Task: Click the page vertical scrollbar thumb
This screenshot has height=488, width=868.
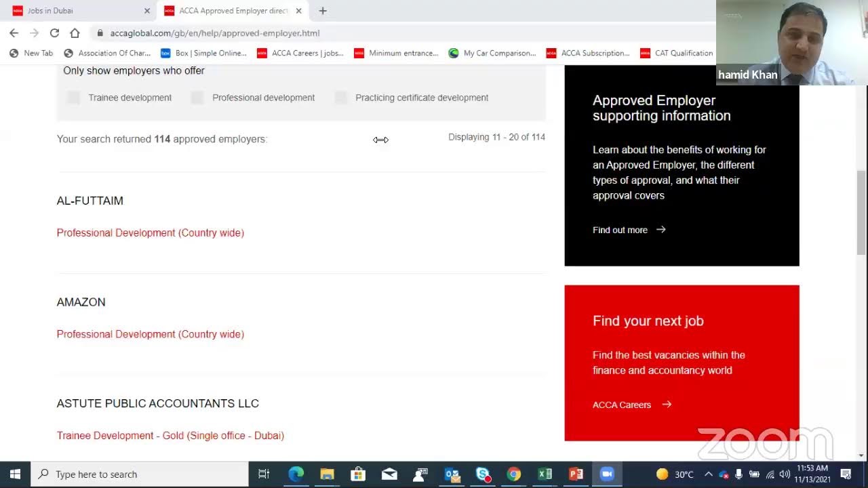Action: [x=862, y=212]
